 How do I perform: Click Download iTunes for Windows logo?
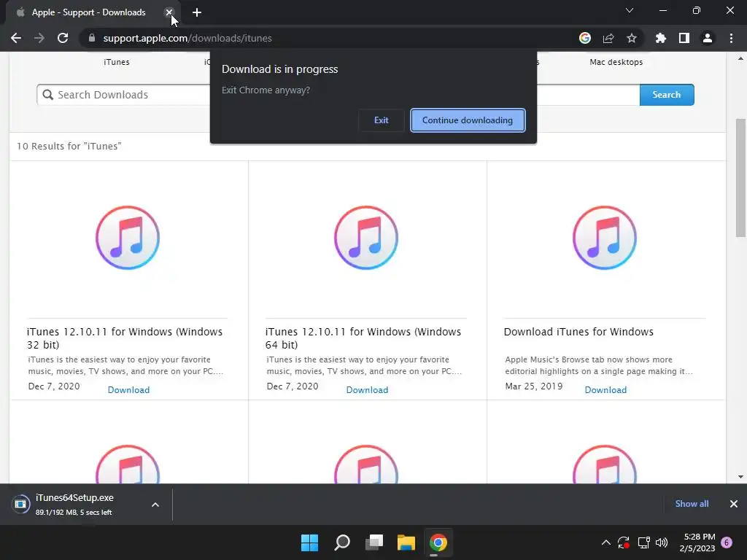(x=605, y=238)
